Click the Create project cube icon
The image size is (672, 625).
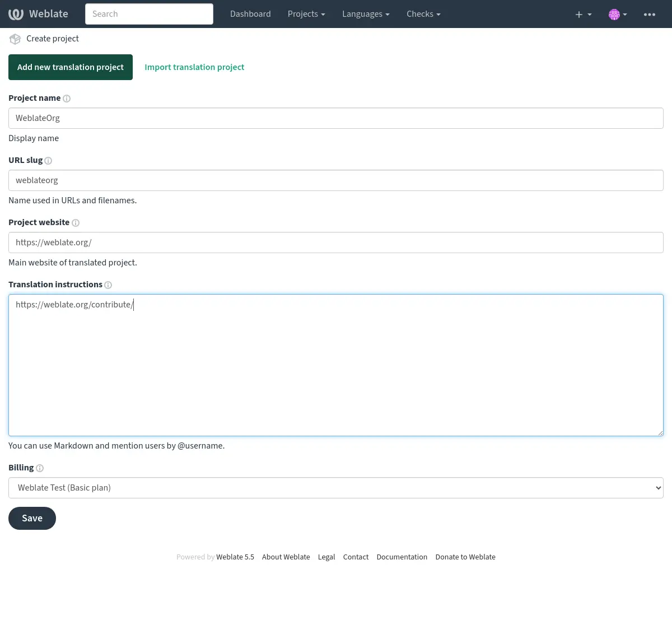(x=15, y=39)
